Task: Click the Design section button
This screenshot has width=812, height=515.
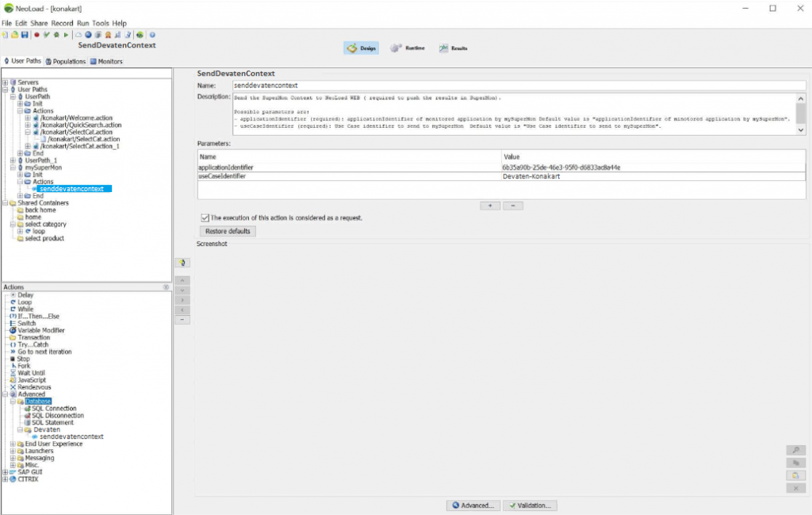Action: (x=362, y=48)
